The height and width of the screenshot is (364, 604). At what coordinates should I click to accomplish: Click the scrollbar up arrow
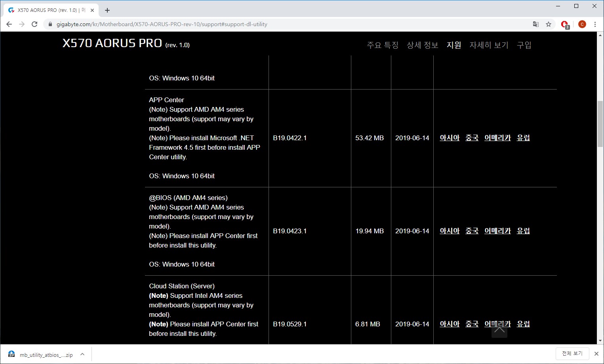click(600, 35)
